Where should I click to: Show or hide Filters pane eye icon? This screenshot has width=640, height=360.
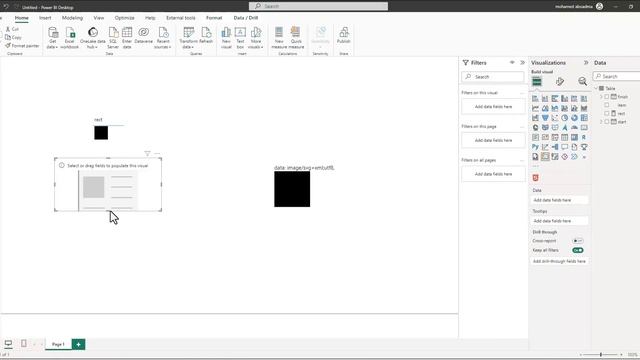click(x=512, y=62)
